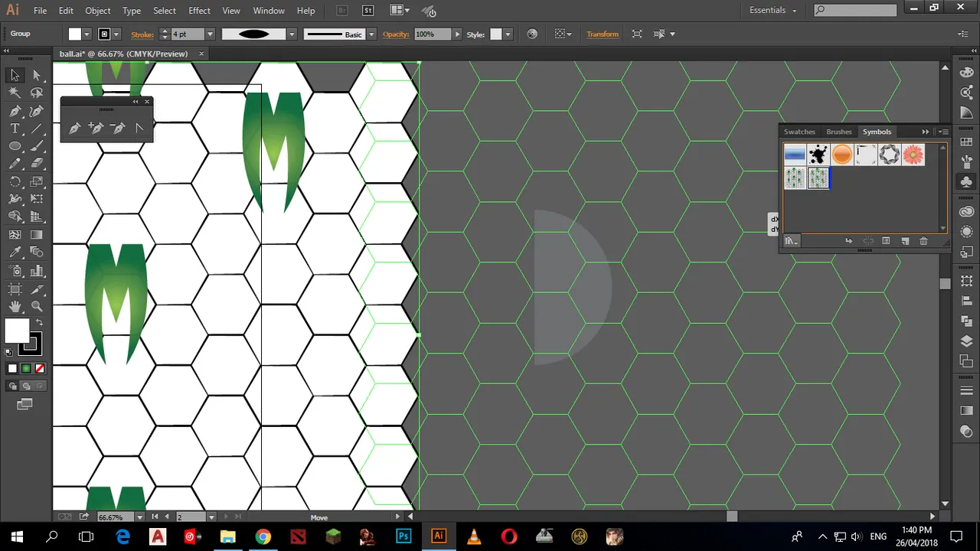The width and height of the screenshot is (980, 551).
Task: Select the Direct Selection tool
Action: [36, 75]
